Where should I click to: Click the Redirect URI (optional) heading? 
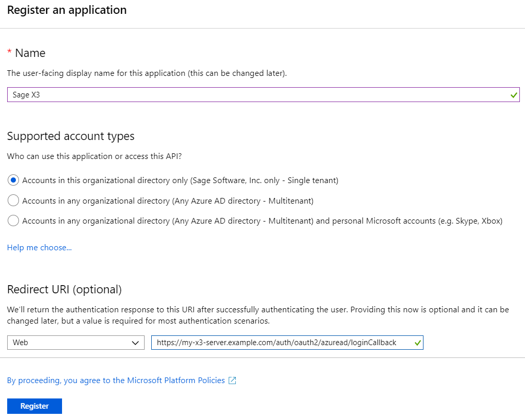(x=64, y=289)
